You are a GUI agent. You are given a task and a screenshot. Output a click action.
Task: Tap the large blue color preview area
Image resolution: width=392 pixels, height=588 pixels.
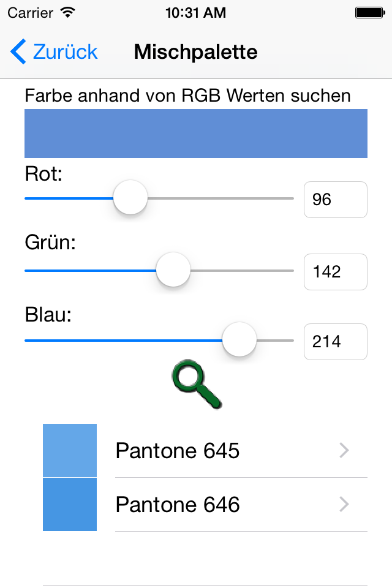click(x=196, y=133)
